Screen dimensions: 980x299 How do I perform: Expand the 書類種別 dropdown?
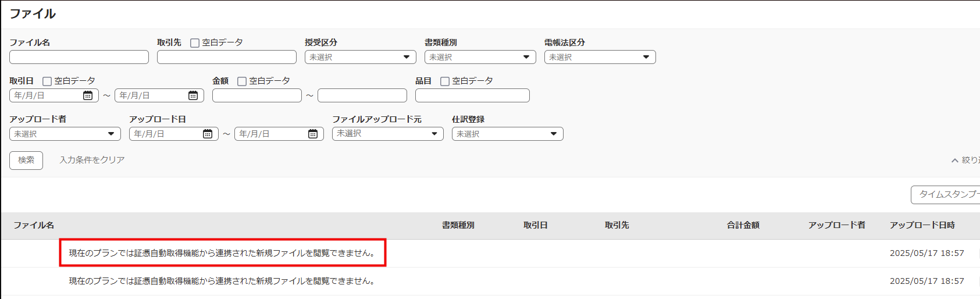(480, 57)
